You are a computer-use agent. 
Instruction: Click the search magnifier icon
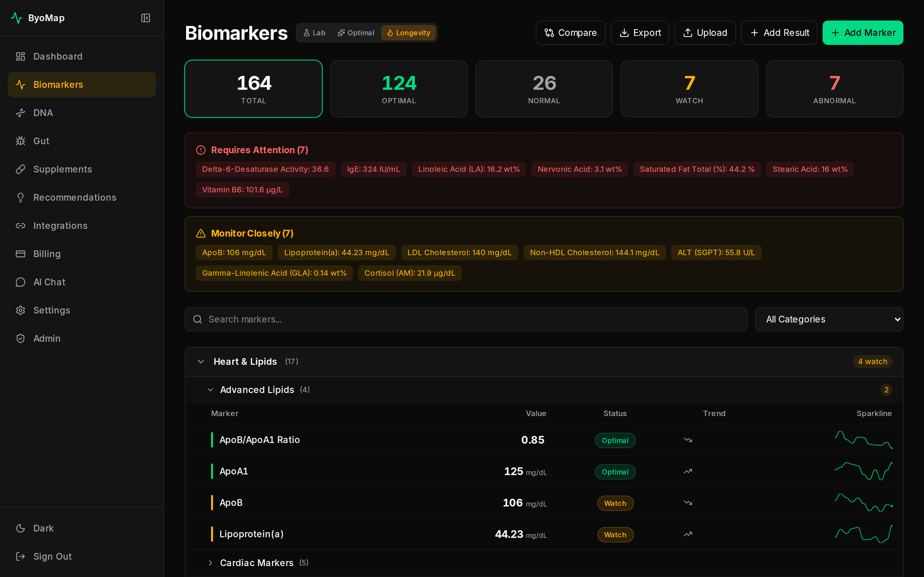point(197,319)
